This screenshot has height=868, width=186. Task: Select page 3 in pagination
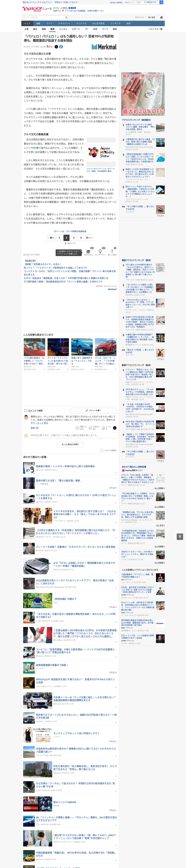click(x=74, y=238)
